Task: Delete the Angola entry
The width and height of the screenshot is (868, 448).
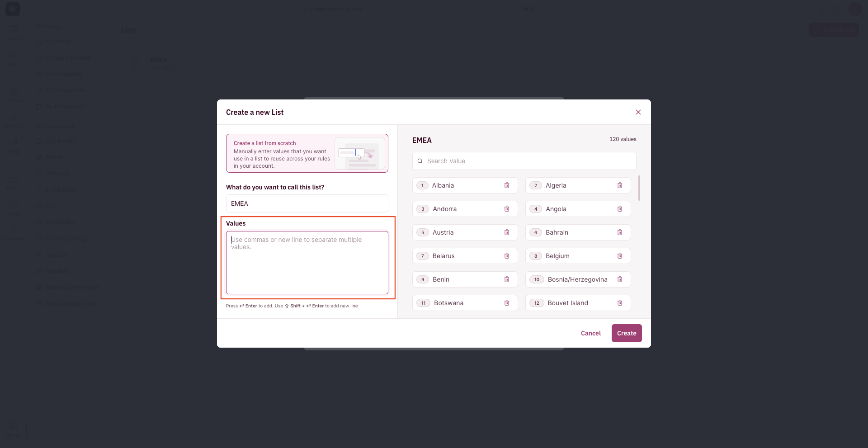Action: click(x=620, y=209)
